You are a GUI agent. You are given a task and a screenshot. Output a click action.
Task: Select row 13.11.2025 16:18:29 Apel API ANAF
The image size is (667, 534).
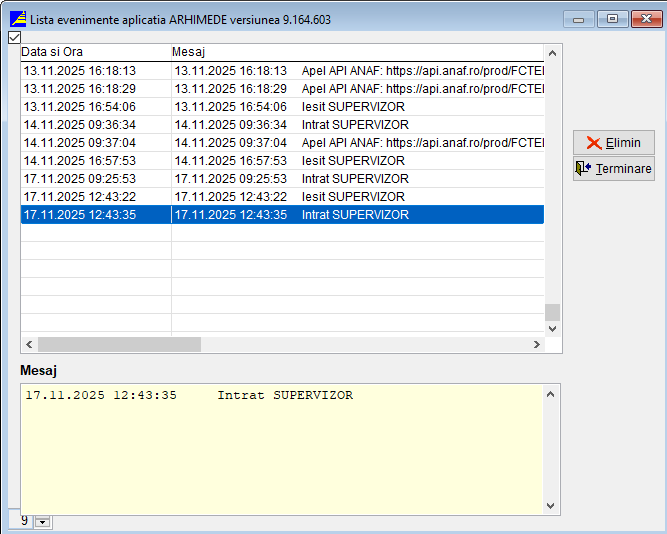point(282,89)
